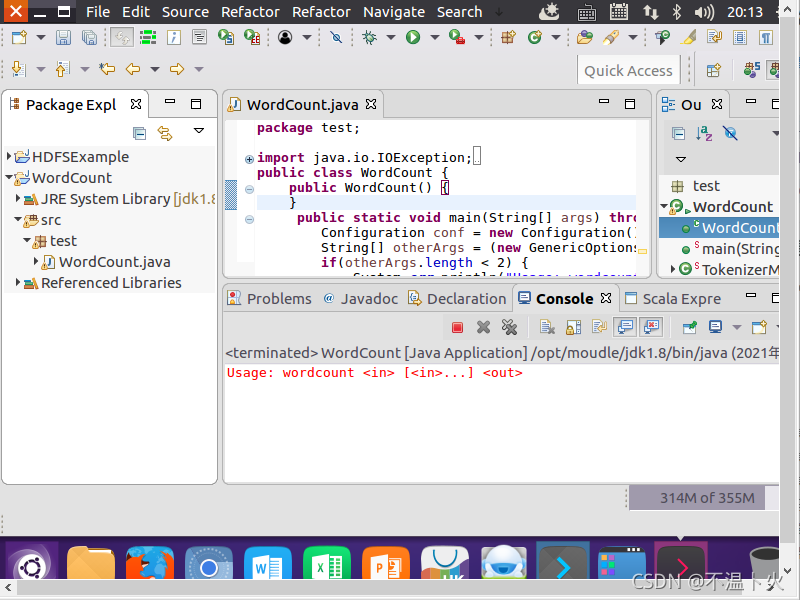
Task: Toggle Hide Fields in Outline
Action: pyautogui.click(x=730, y=134)
